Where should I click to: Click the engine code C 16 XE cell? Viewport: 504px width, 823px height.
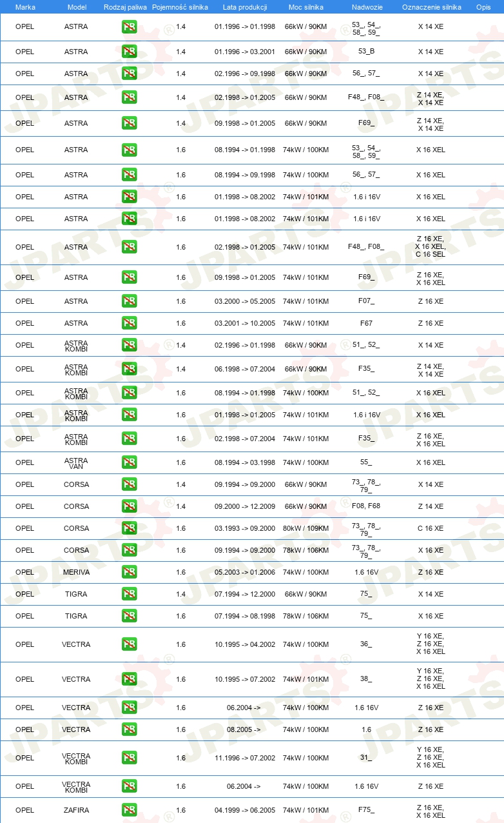point(431,528)
